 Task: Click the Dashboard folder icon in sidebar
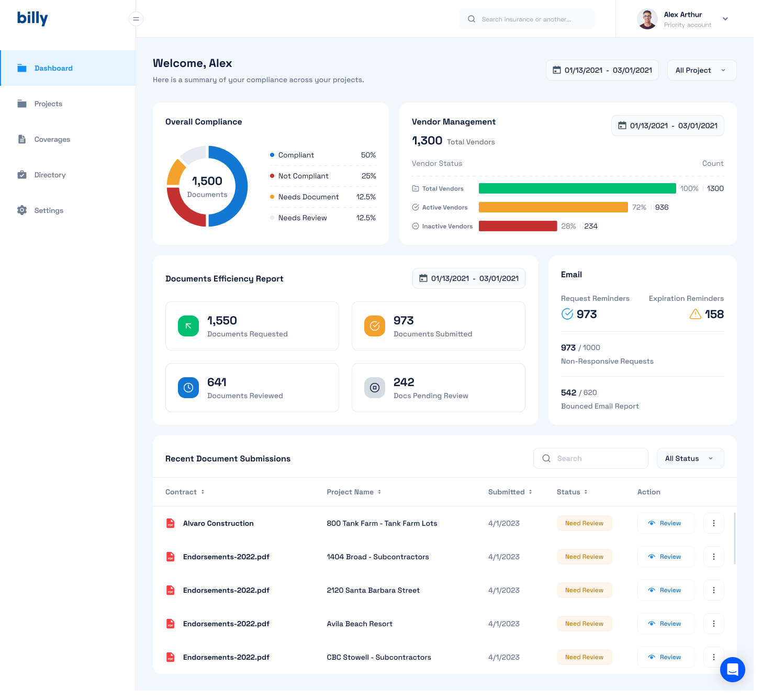pyautogui.click(x=22, y=68)
